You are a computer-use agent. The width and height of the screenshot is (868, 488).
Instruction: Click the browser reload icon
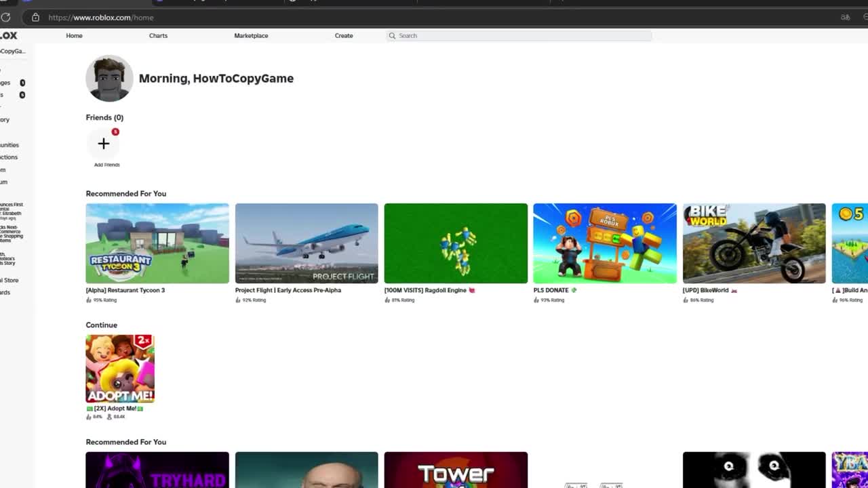coord(6,17)
